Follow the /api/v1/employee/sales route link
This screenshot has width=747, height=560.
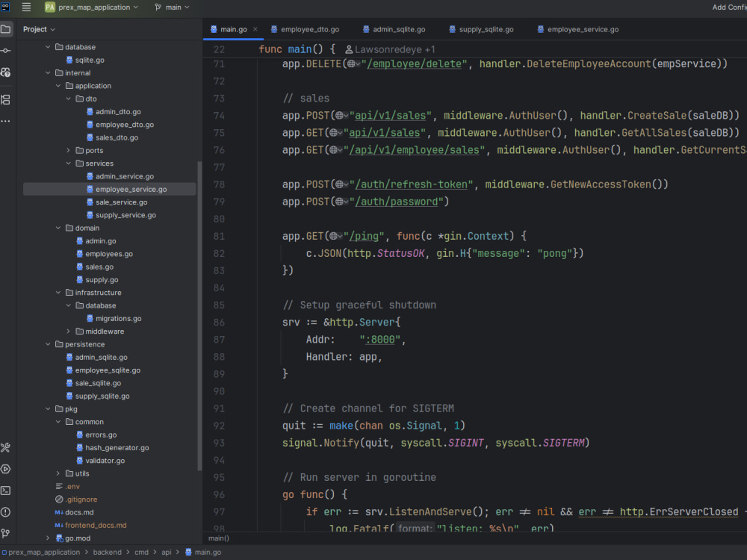pyautogui.click(x=414, y=150)
